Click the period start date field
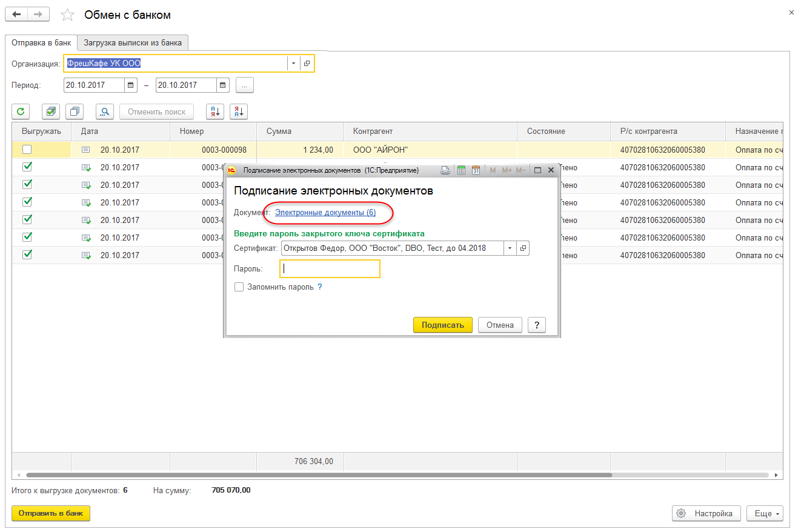 (94, 85)
